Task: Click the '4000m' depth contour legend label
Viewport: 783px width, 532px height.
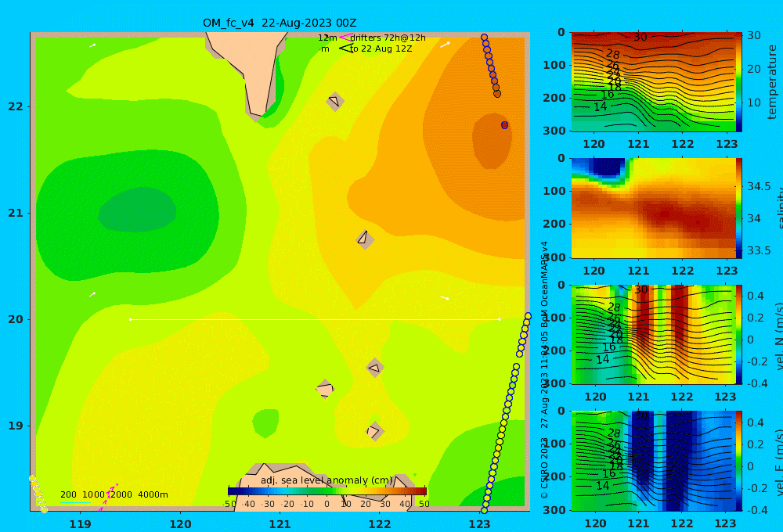Action: coord(153,494)
